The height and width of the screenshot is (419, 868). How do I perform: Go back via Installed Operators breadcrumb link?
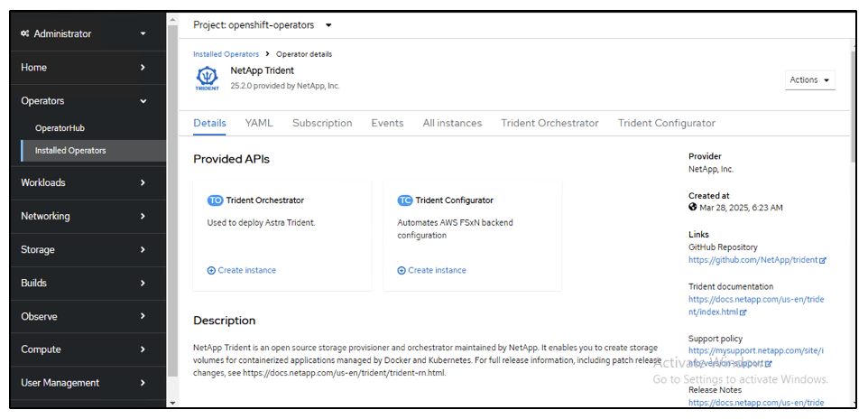226,54
